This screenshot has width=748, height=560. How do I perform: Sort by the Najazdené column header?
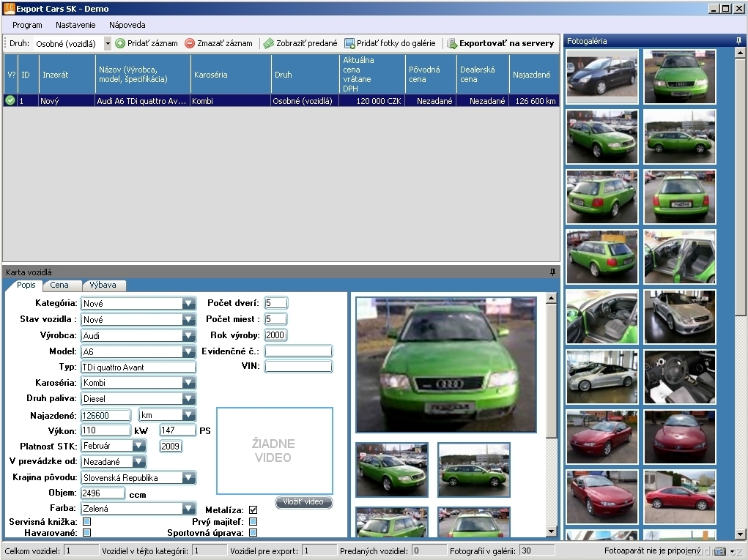[x=533, y=75]
